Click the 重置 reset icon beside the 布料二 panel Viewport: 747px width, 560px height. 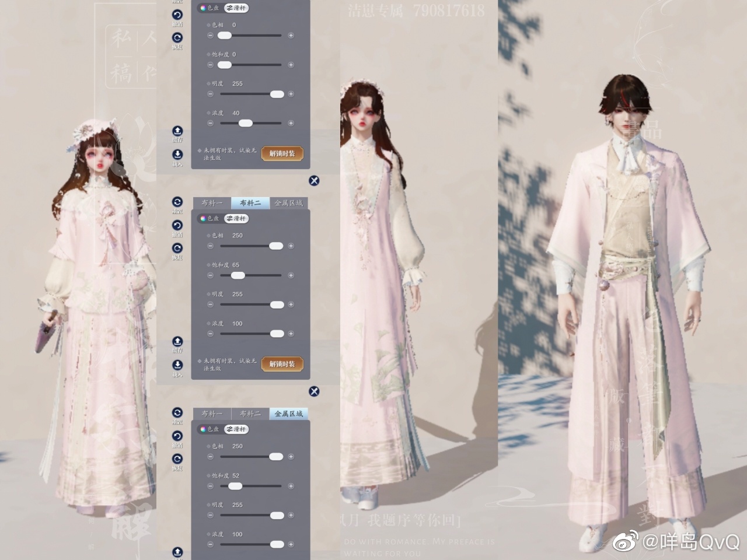tap(177, 202)
